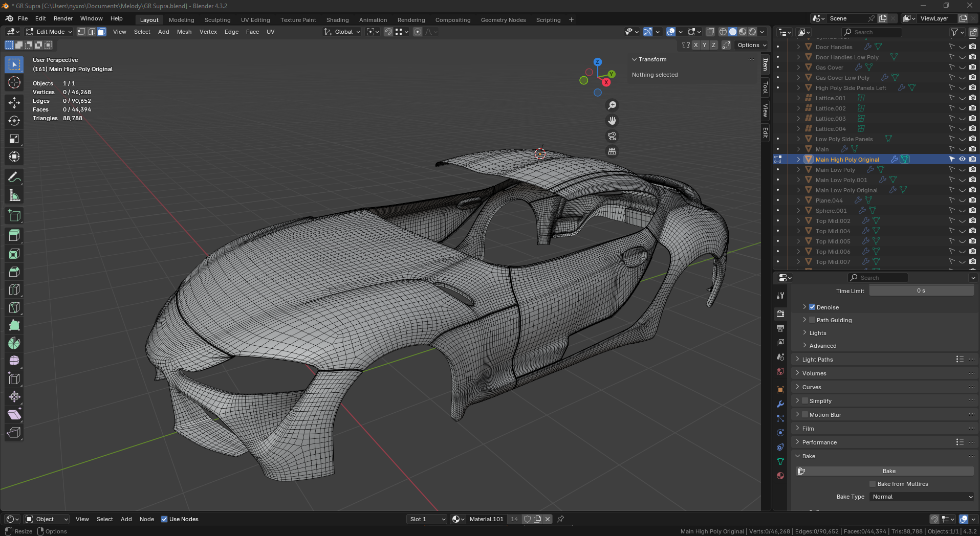Open the Material properties tab icon
This screenshot has height=536, width=980.
coord(780,476)
